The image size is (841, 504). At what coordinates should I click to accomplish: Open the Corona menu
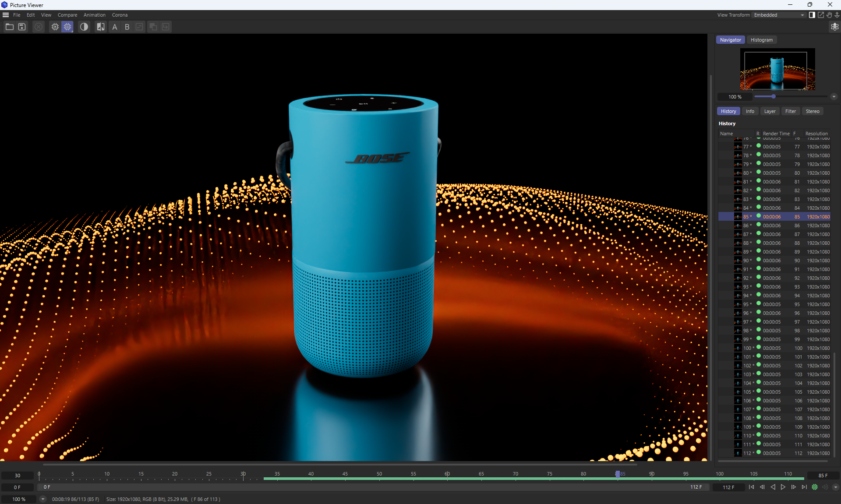[x=120, y=15]
